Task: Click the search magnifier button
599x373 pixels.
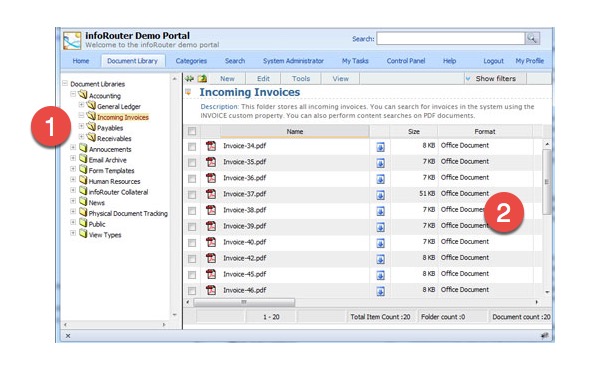Action: click(x=532, y=38)
